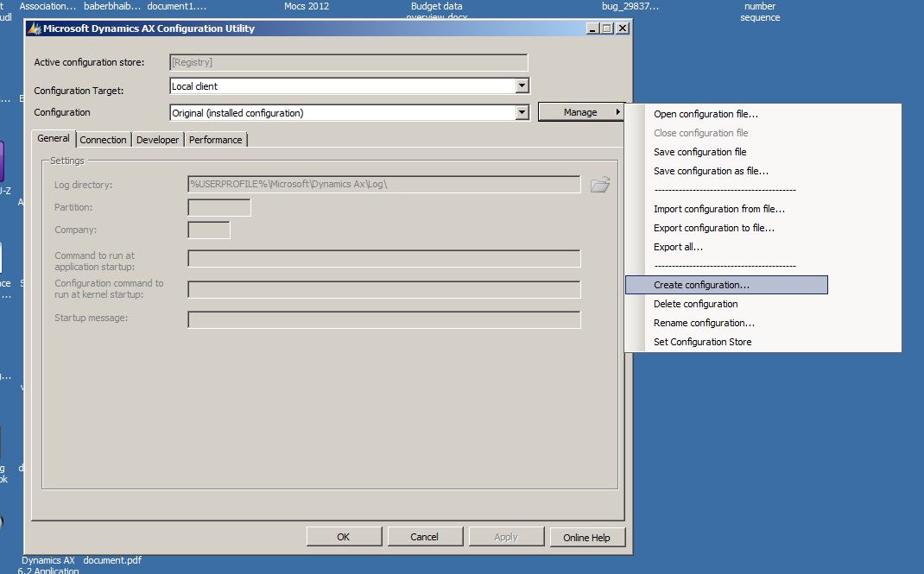924x574 pixels.
Task: Switch to the Performance tab
Action: click(x=215, y=140)
